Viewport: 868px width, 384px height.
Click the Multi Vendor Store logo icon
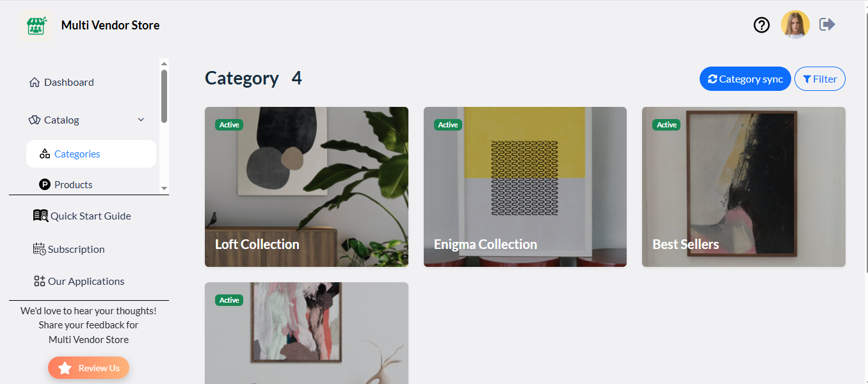36,26
